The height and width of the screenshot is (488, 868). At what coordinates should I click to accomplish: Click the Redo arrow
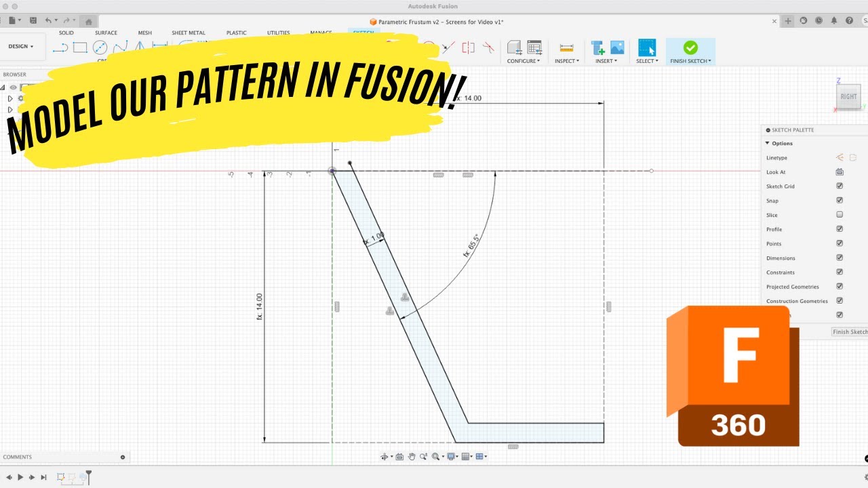pyautogui.click(x=66, y=21)
